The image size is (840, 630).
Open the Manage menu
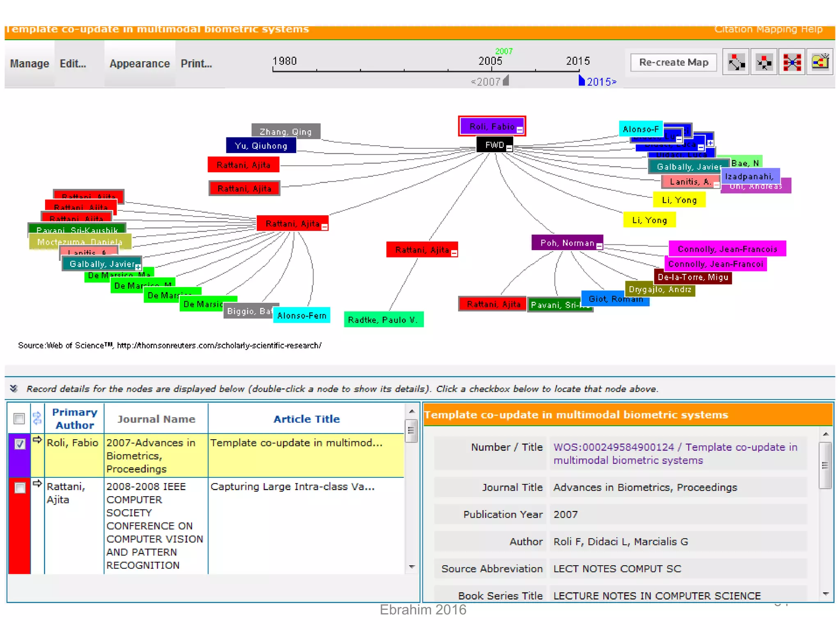pyautogui.click(x=30, y=64)
